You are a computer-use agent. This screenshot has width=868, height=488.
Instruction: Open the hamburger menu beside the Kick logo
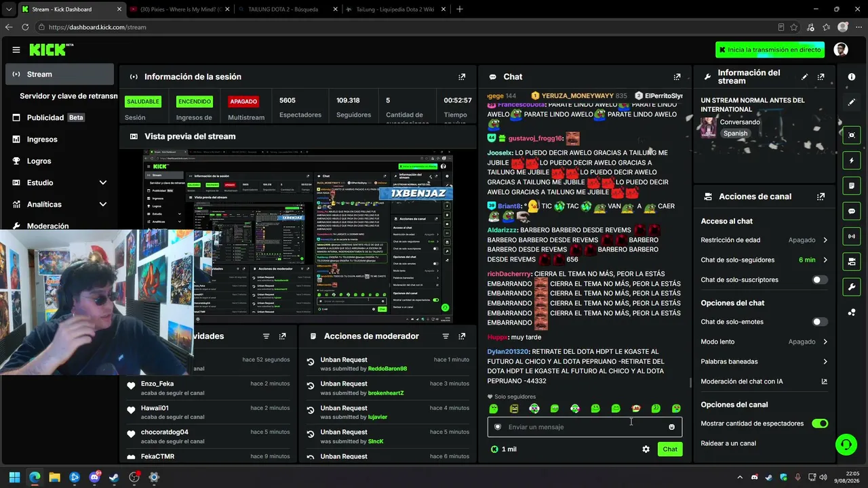[16, 49]
